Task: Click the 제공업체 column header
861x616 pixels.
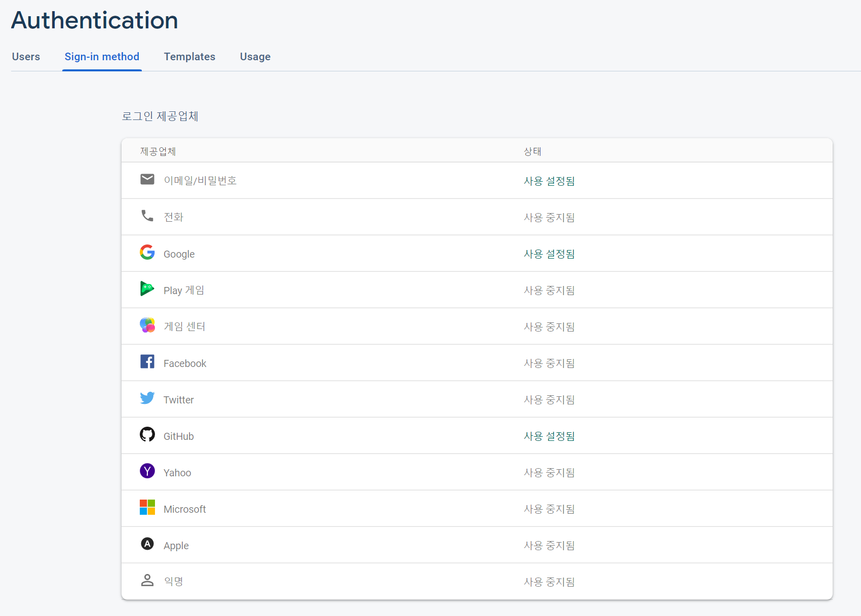Action: [x=158, y=151]
